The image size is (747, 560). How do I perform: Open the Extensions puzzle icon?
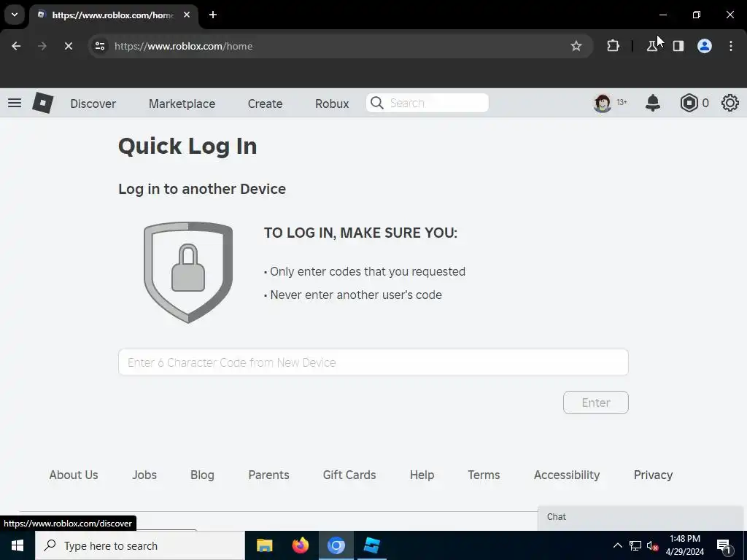[x=613, y=46]
